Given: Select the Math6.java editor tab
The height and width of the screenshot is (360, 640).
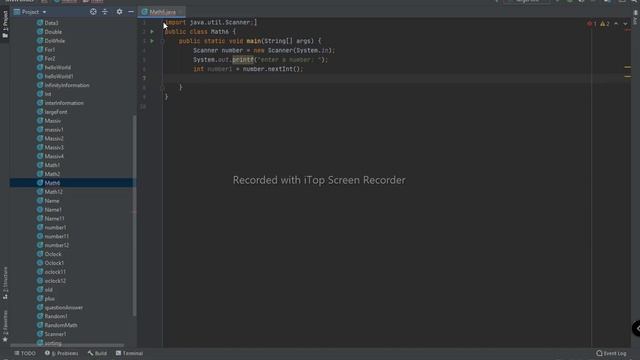Looking at the screenshot, I should [x=162, y=12].
